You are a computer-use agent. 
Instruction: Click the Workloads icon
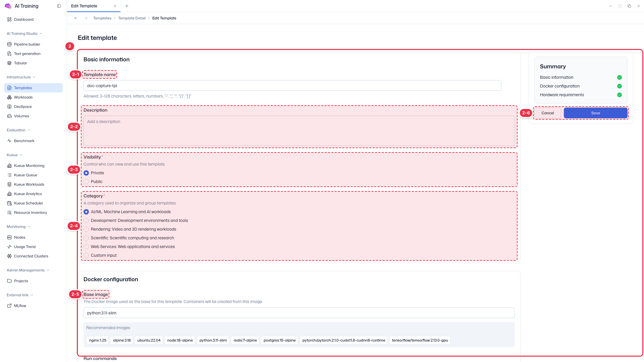pos(9,97)
